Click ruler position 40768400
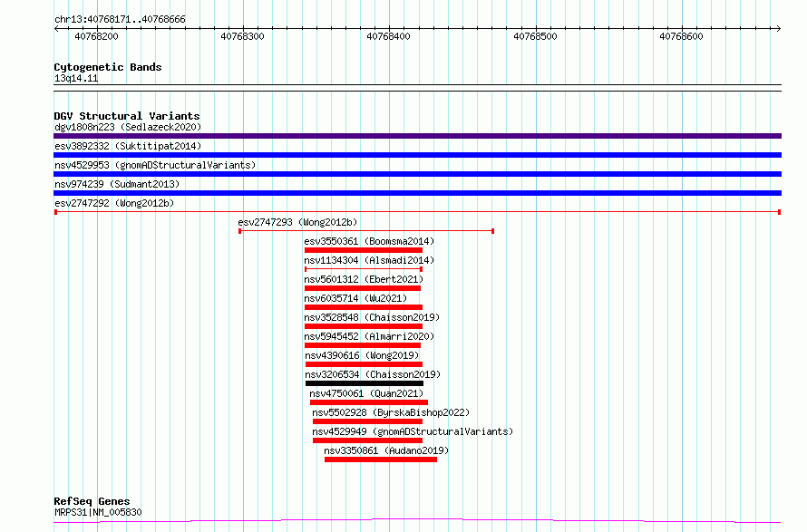Viewport: 807px width, 532px height. click(x=389, y=36)
